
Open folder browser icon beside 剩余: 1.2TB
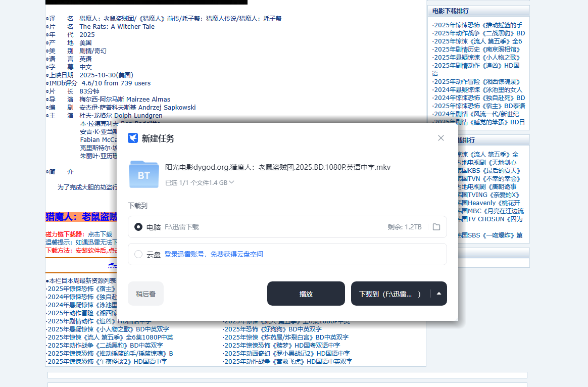(x=436, y=227)
